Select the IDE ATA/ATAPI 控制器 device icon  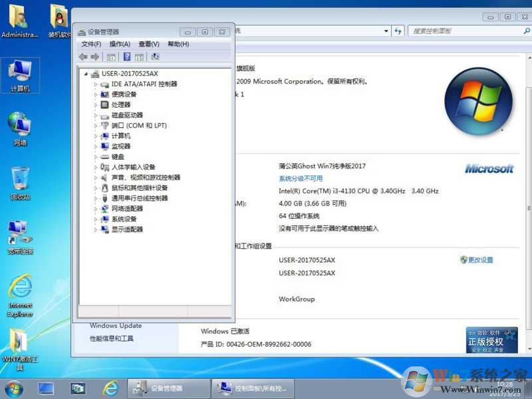coord(105,84)
